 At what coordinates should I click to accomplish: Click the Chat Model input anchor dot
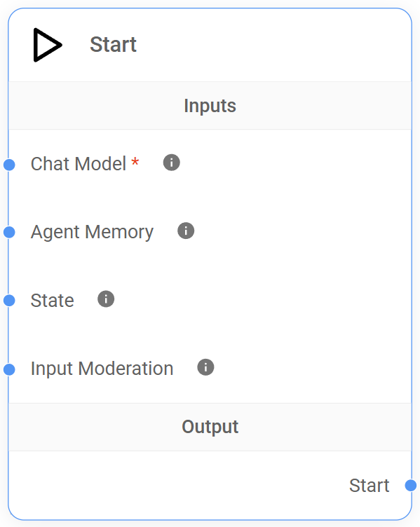tap(9, 165)
